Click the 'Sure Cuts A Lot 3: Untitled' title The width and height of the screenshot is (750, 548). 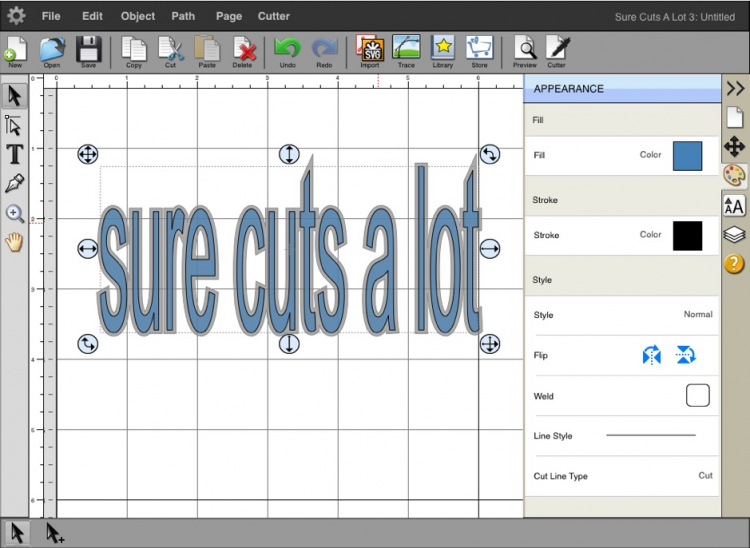(674, 17)
